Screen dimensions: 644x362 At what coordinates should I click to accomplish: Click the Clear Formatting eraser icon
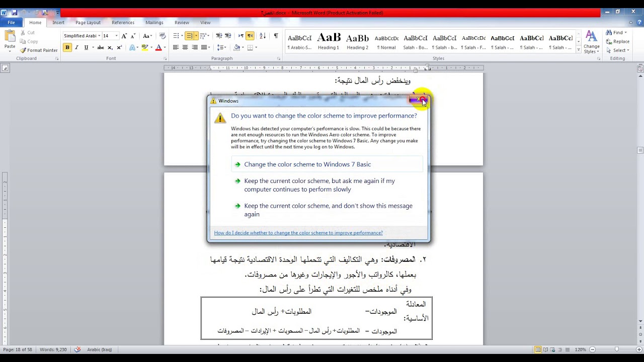coord(162,36)
